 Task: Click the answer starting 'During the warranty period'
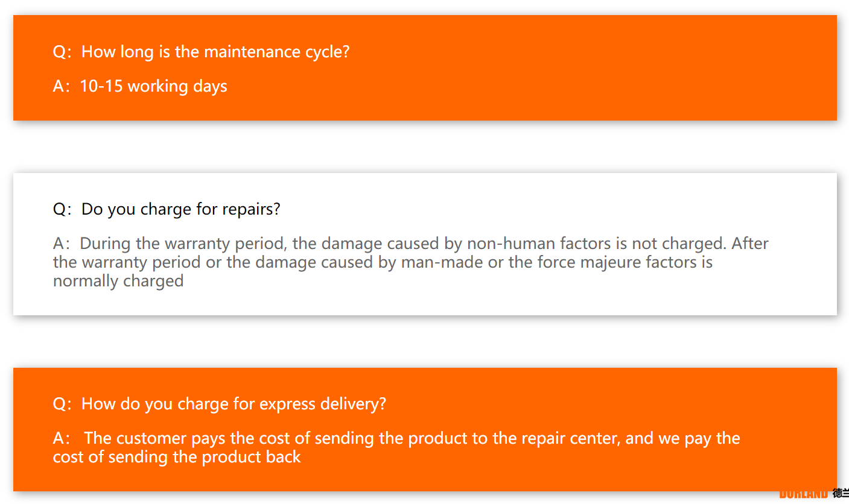(411, 262)
